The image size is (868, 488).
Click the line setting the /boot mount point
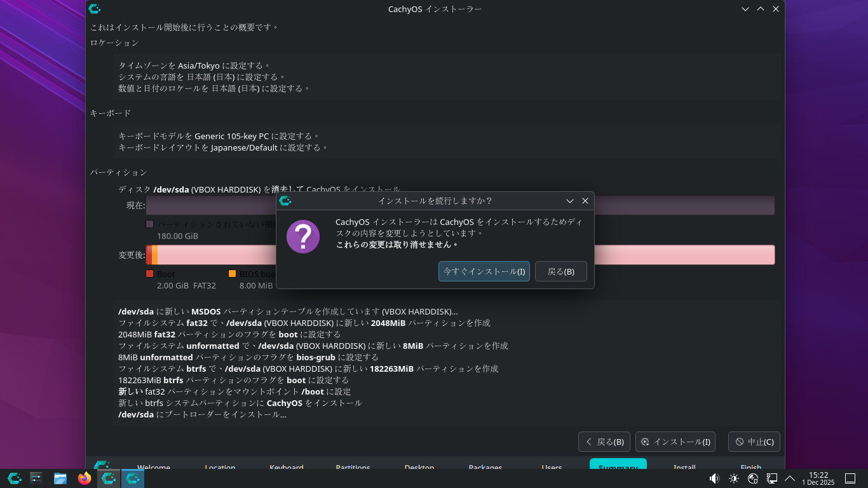234,391
